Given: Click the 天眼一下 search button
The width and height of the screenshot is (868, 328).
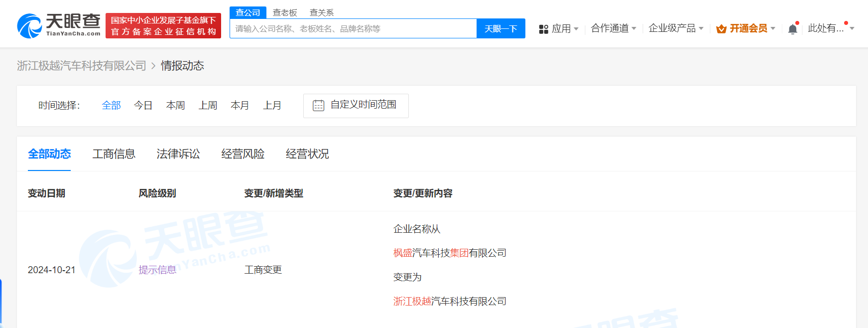Looking at the screenshot, I should [x=501, y=28].
